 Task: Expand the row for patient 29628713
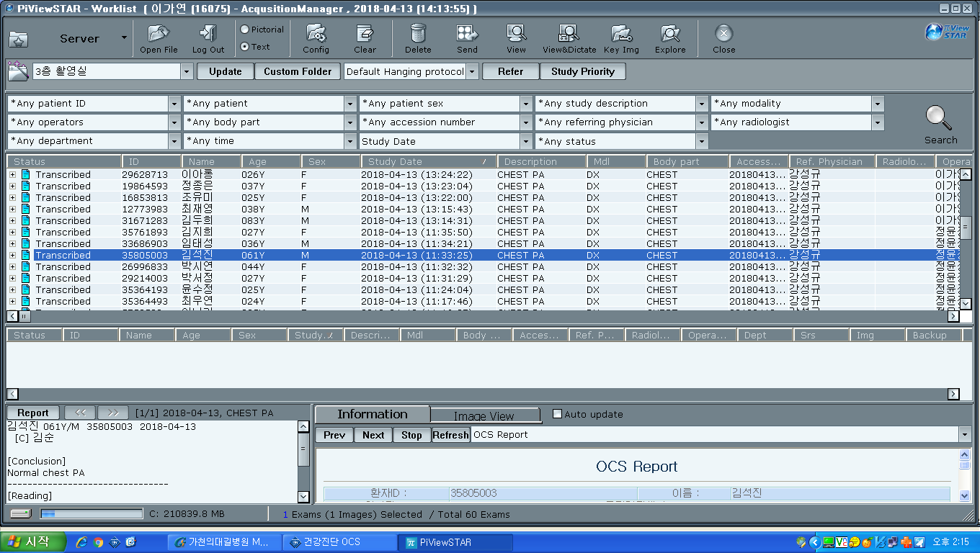[x=12, y=174]
